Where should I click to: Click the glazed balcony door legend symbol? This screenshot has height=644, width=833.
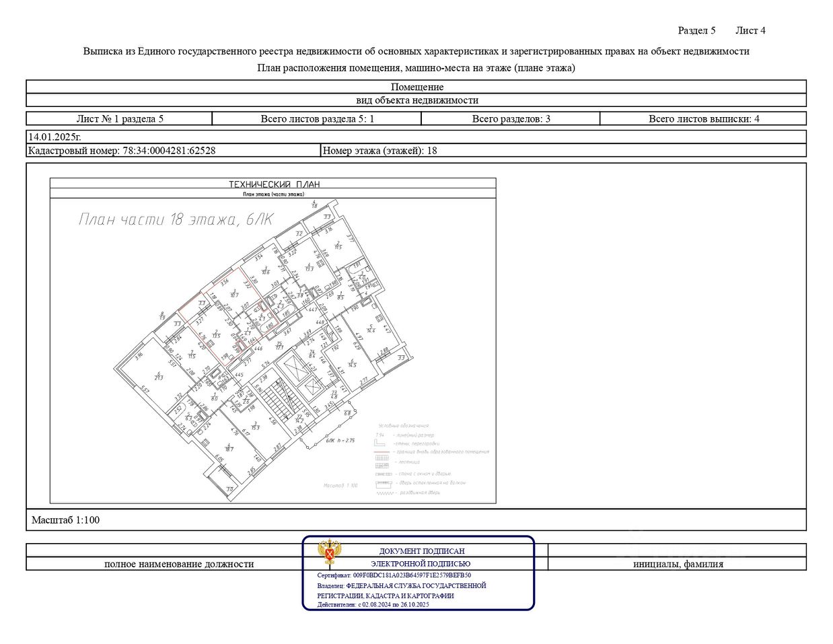(382, 483)
